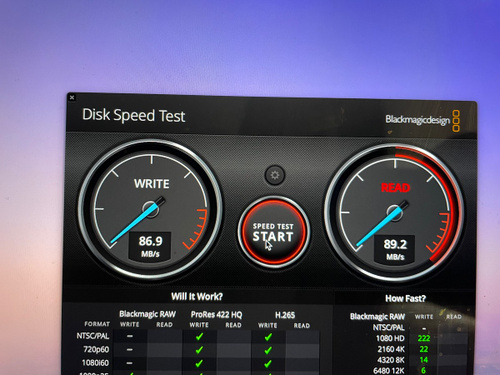
Task: Click the H.265 1080i60 write checkmark
Action: (268, 364)
